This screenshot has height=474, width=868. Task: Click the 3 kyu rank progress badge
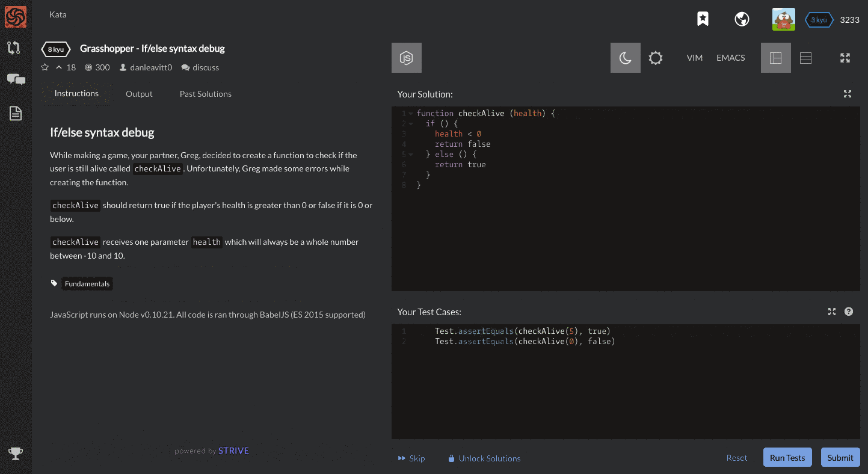818,19
